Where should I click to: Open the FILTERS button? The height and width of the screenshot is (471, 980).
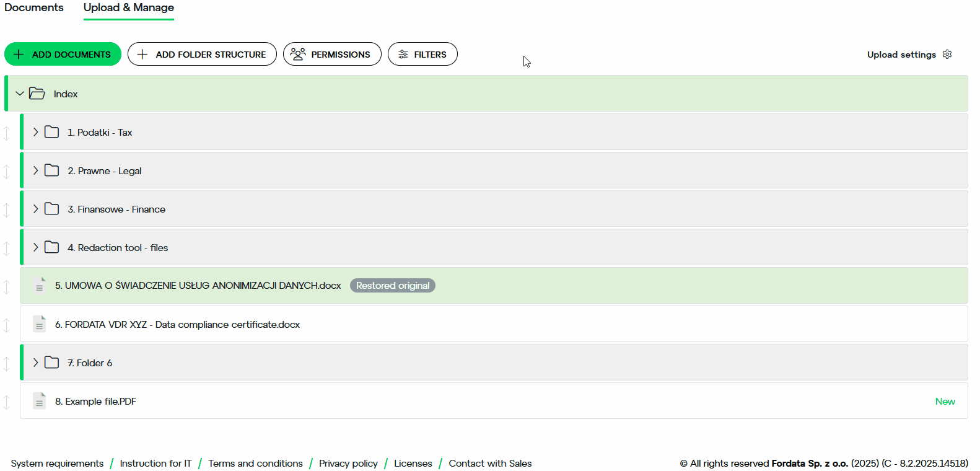(422, 54)
